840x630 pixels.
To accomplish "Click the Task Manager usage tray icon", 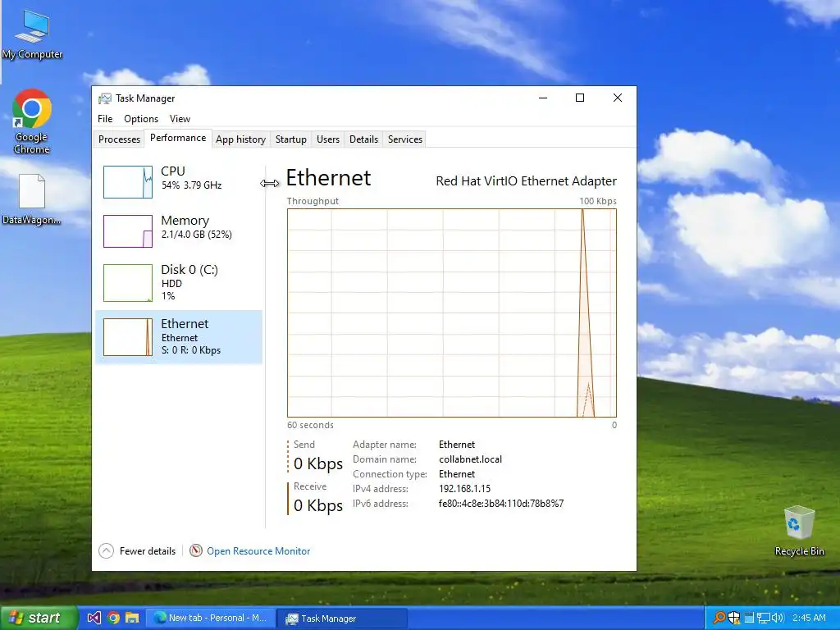I will click(x=748, y=618).
